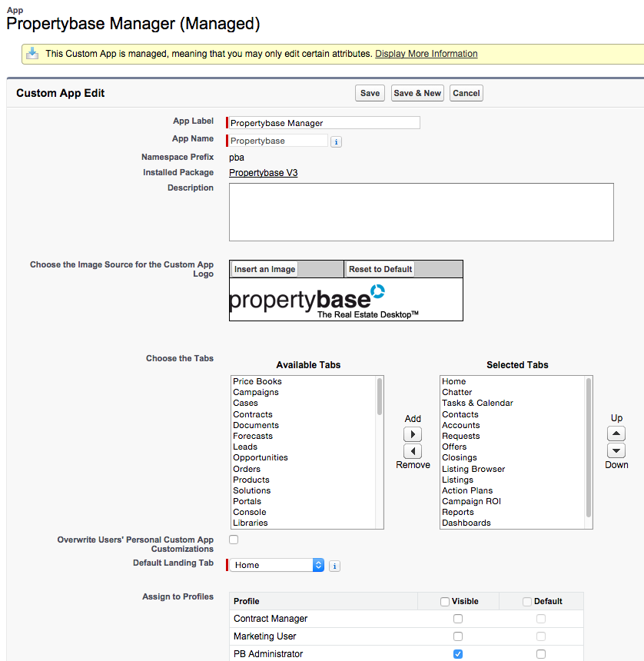Open the Default Landing Tab dropdown
This screenshot has height=661, width=644.
click(x=277, y=565)
